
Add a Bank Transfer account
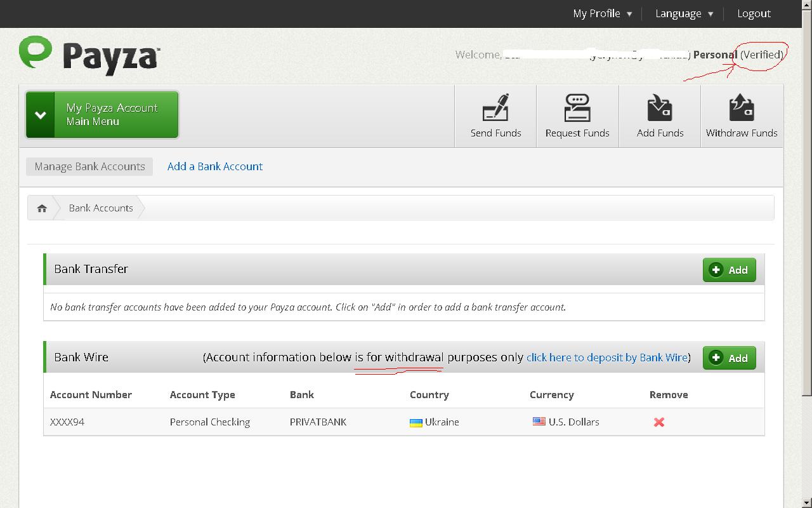click(729, 270)
